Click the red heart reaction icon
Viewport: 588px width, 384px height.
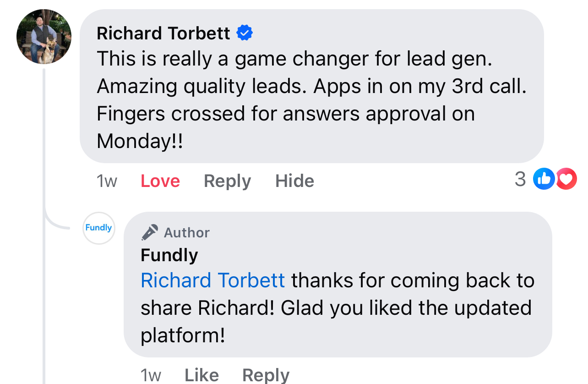point(566,179)
